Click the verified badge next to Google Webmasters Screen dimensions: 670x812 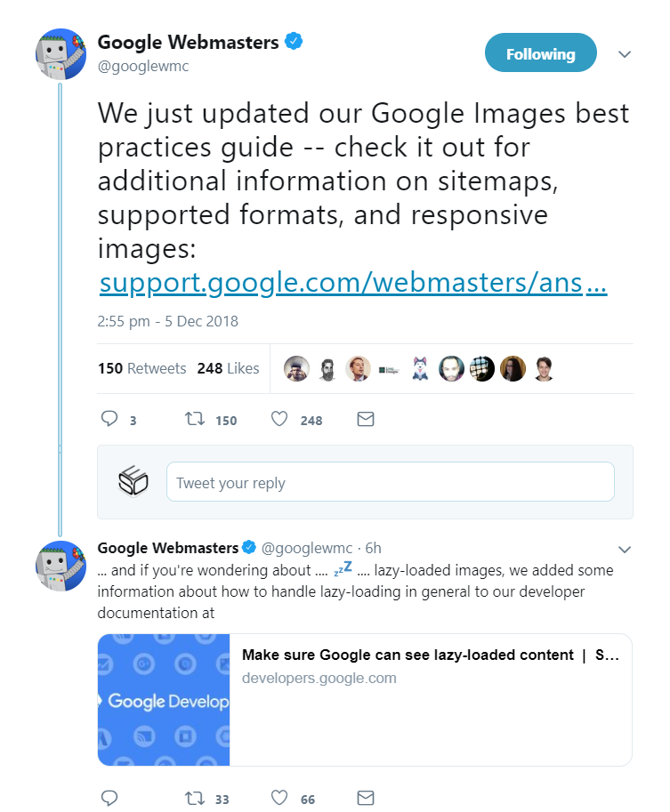pyautogui.click(x=294, y=39)
